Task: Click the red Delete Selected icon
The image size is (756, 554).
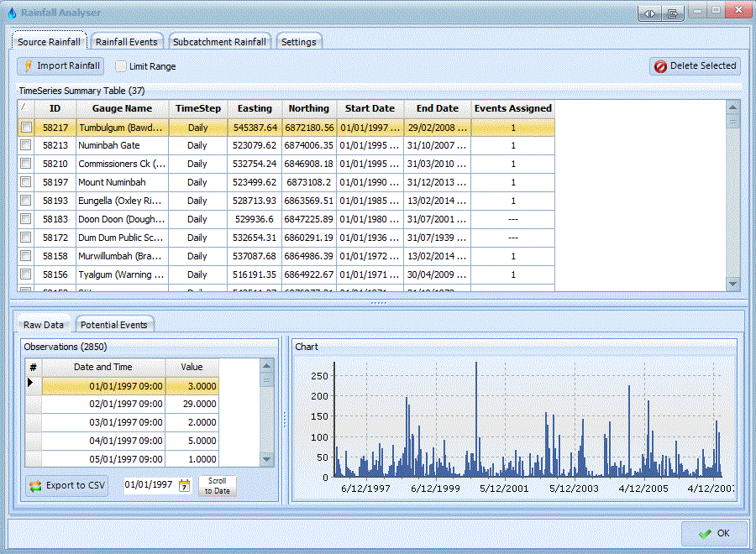Action: (660, 66)
